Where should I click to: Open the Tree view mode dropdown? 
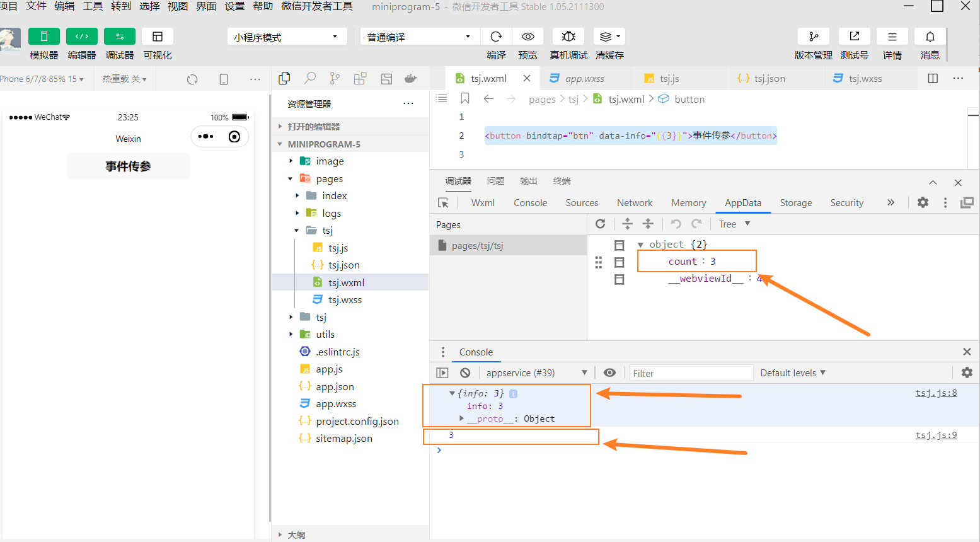(735, 224)
